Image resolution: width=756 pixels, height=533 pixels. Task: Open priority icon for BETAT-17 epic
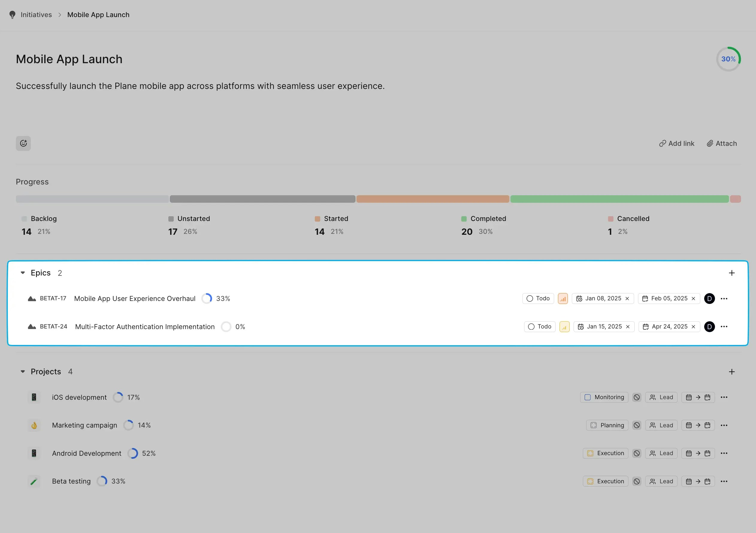point(563,299)
